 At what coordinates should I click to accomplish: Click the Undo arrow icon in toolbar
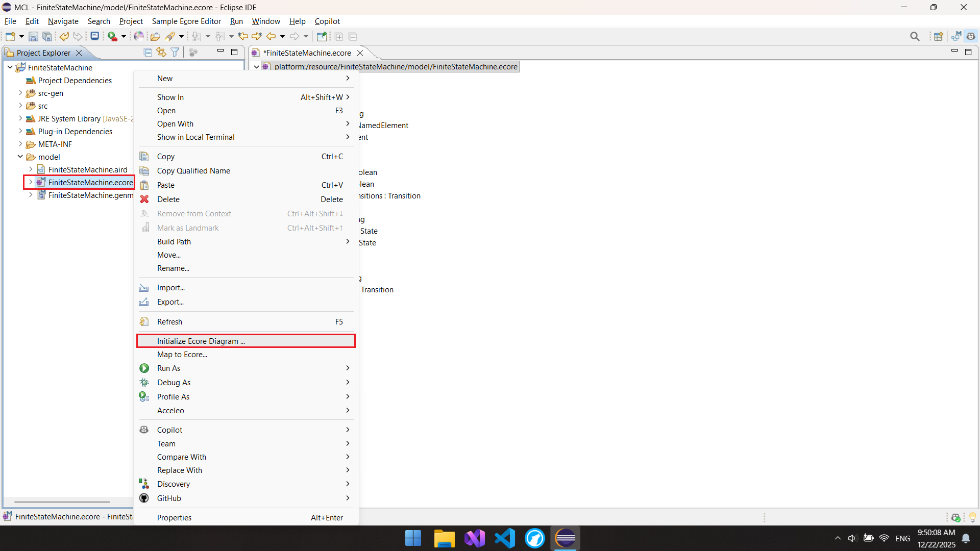(64, 37)
